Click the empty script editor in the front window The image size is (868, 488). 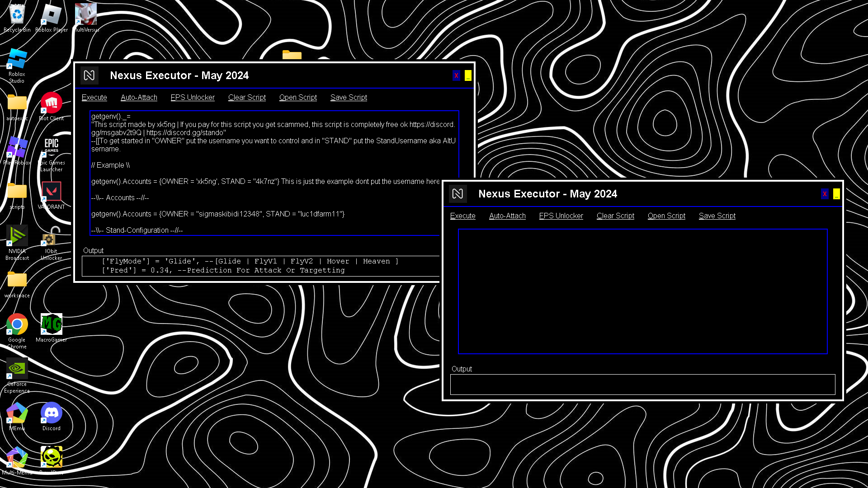(642, 291)
